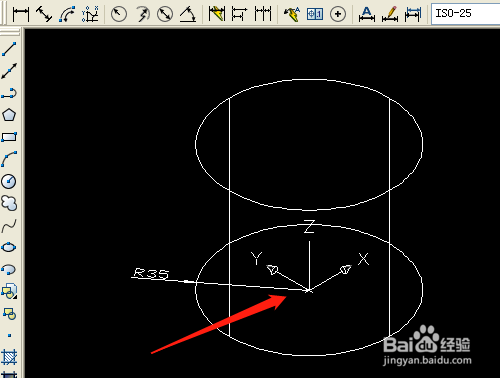Open the Tolerance tool
Screen dimensions: 500x378
315,14
